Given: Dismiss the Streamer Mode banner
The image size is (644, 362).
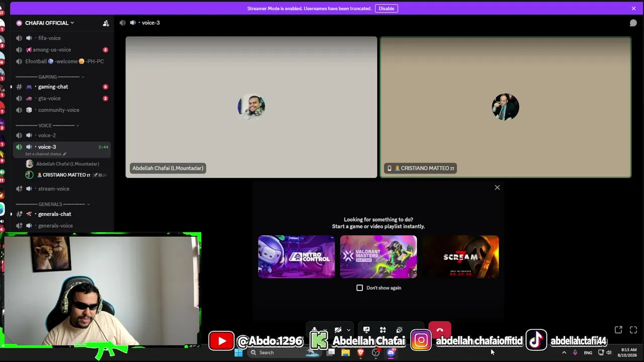Looking at the screenshot, I should pos(633,9).
